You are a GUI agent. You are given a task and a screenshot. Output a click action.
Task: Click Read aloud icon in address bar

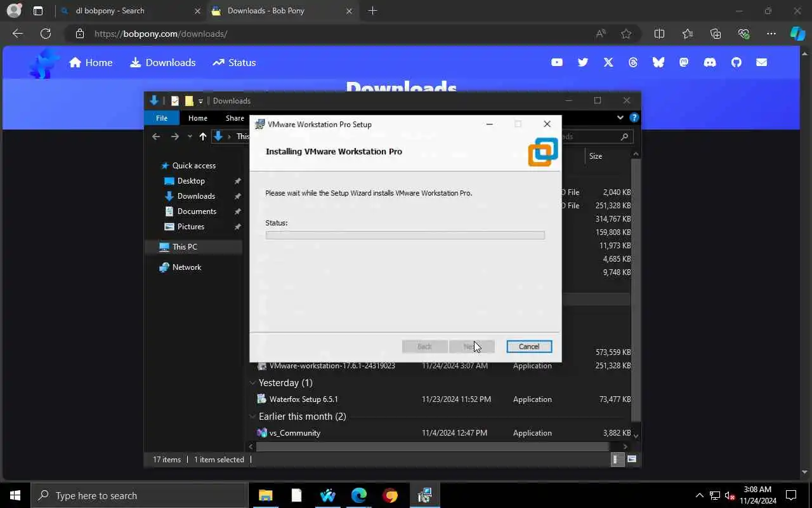pos(601,34)
